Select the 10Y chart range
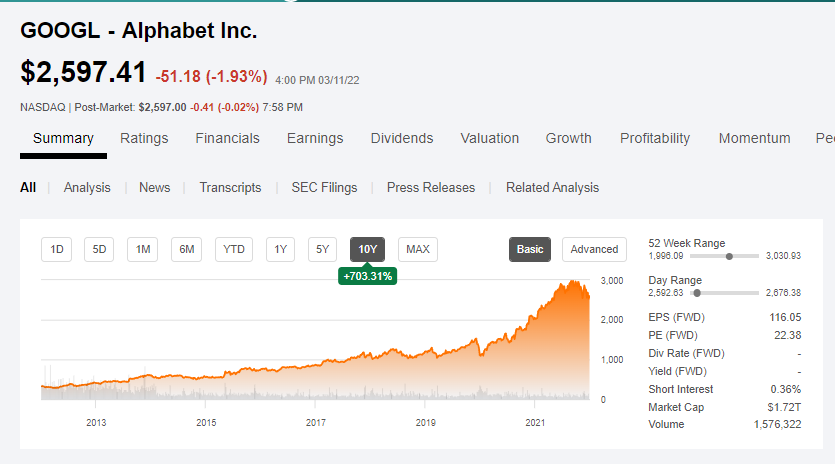 [x=367, y=249]
